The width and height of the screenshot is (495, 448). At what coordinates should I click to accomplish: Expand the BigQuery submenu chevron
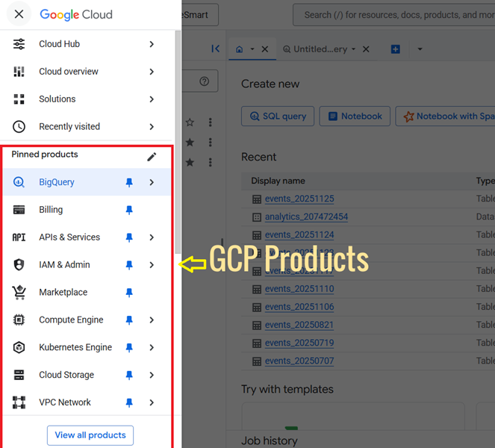(152, 182)
